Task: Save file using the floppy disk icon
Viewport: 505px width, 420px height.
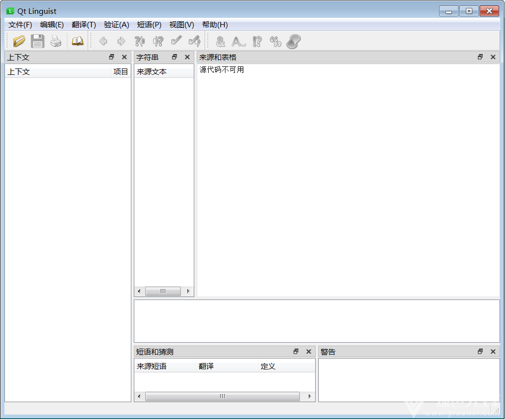Action: coord(37,41)
